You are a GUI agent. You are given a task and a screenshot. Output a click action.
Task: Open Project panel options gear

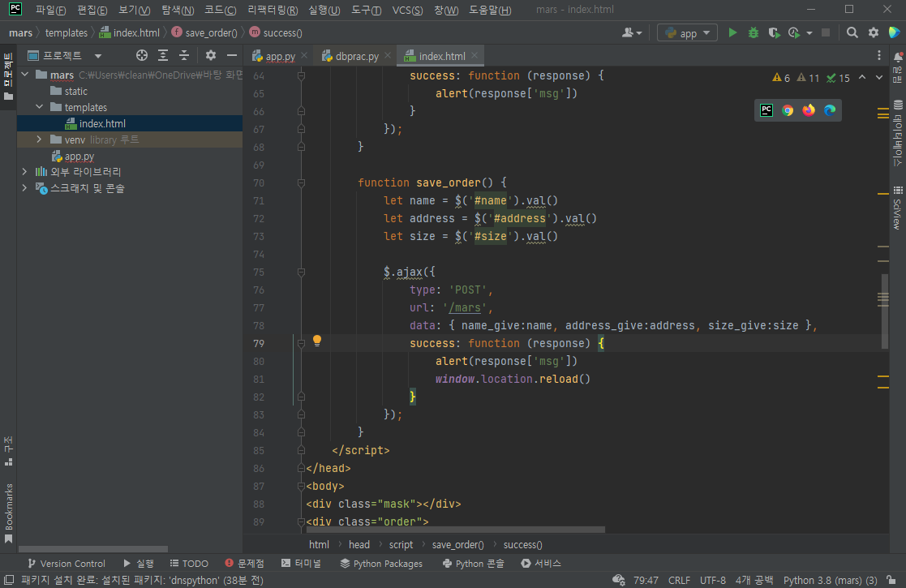(211, 55)
